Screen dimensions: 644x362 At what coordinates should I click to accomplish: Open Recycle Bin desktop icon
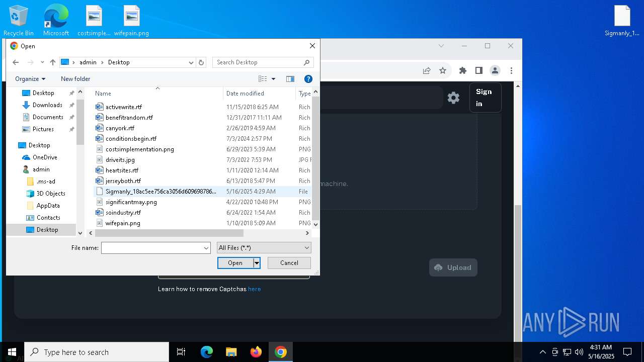19,20
